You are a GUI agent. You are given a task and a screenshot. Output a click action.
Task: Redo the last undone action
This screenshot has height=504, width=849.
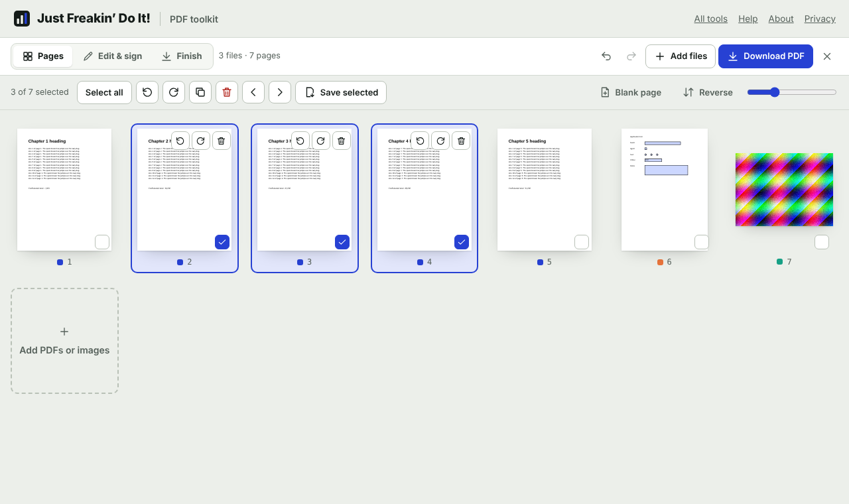pyautogui.click(x=631, y=56)
